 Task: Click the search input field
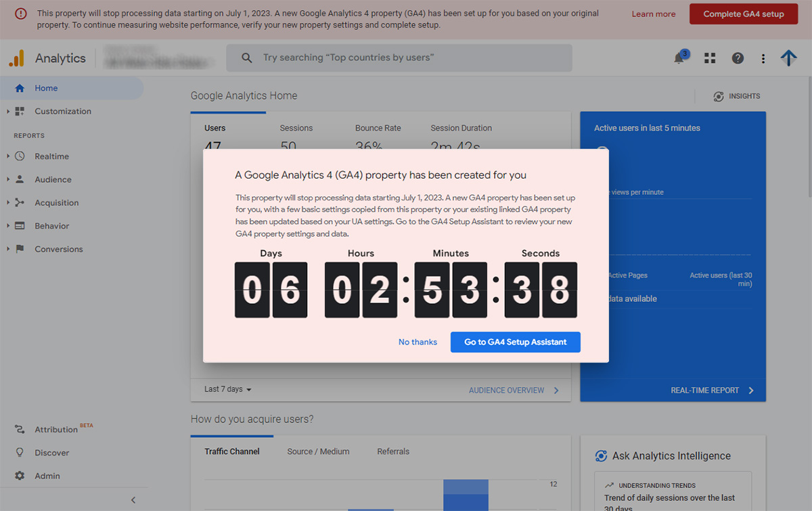click(x=399, y=58)
